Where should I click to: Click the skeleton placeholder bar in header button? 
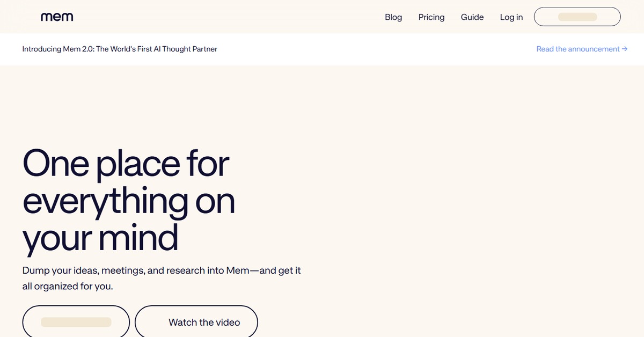pos(577,17)
